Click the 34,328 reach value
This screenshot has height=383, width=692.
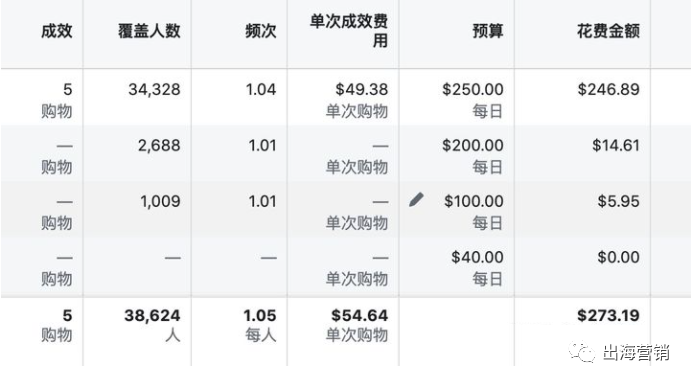[154, 90]
